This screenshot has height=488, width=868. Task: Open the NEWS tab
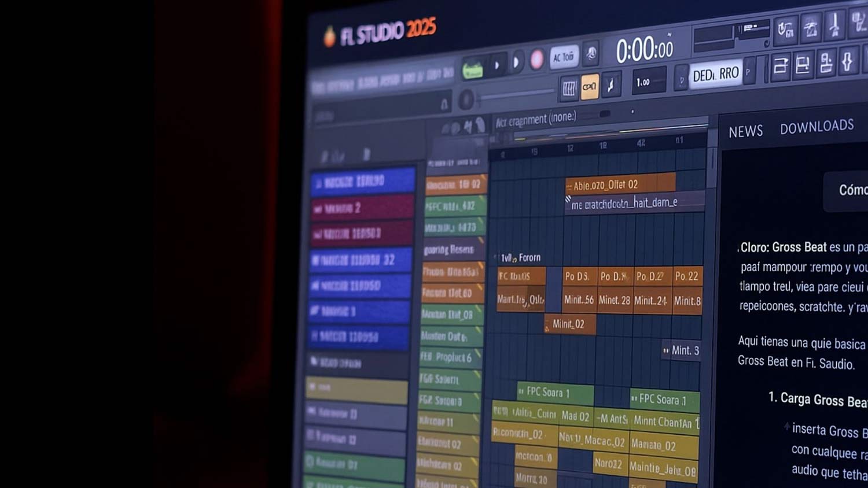coord(745,132)
